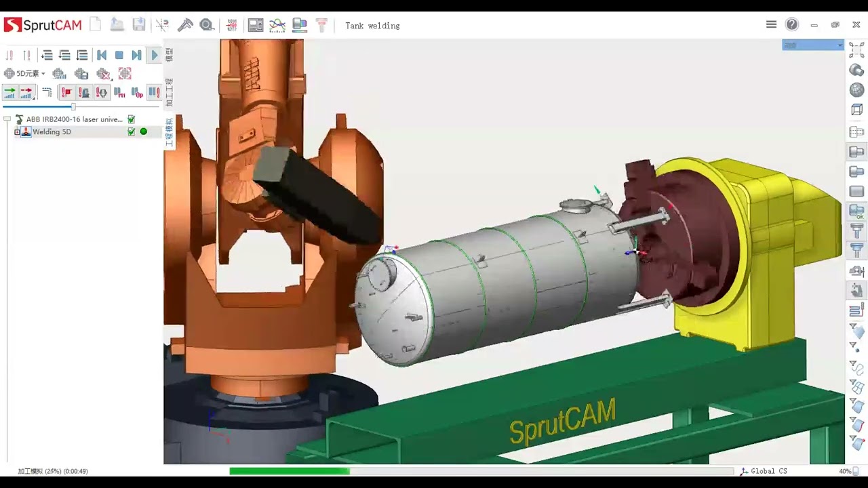The image size is (868, 488).
Task: Create a new project file
Action: (96, 25)
